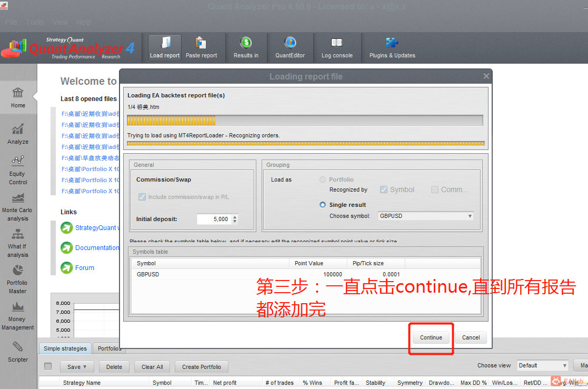
Task: Toggle the Symbol recognized-by checkbox
Action: [384, 189]
